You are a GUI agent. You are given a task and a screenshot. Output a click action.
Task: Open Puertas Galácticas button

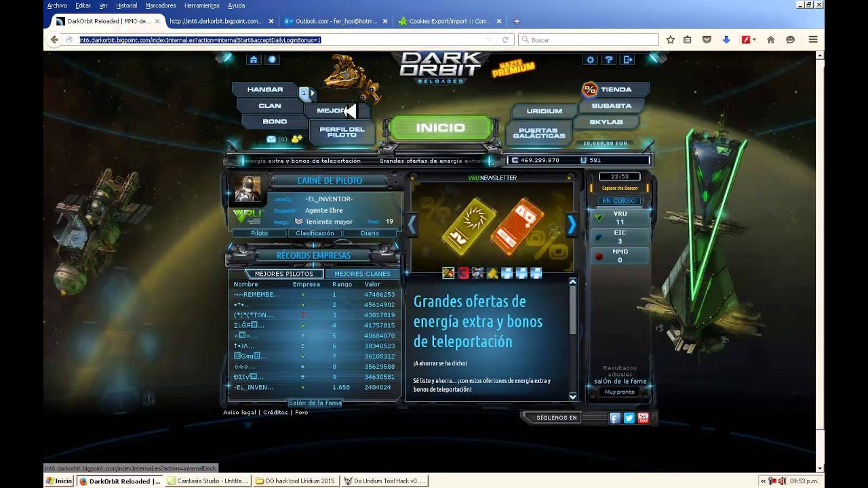(x=539, y=133)
